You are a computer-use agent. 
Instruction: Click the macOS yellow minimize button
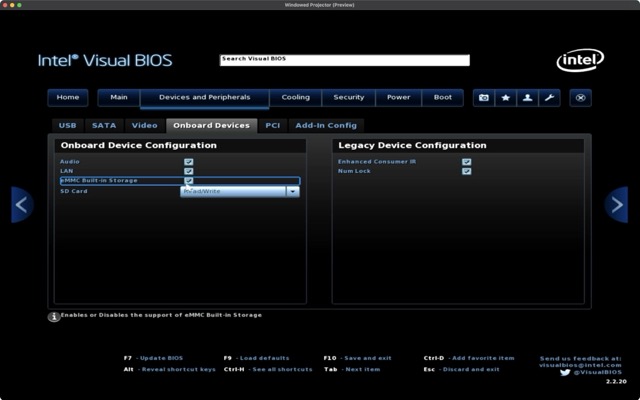pyautogui.click(x=12, y=5)
